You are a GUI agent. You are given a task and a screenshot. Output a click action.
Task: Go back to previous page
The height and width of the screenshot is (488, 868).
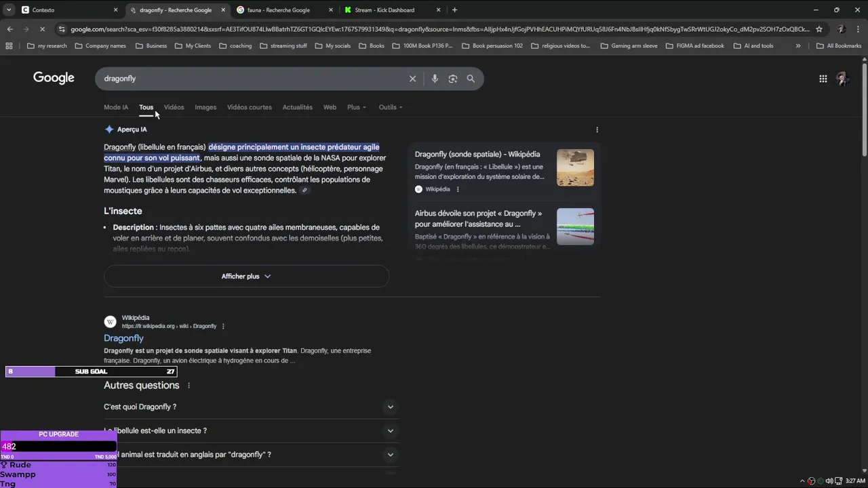tap(9, 29)
